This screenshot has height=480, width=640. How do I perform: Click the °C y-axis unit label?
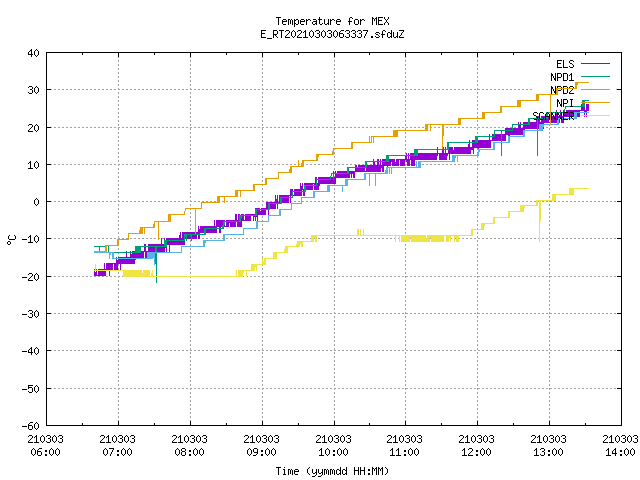tap(11, 240)
